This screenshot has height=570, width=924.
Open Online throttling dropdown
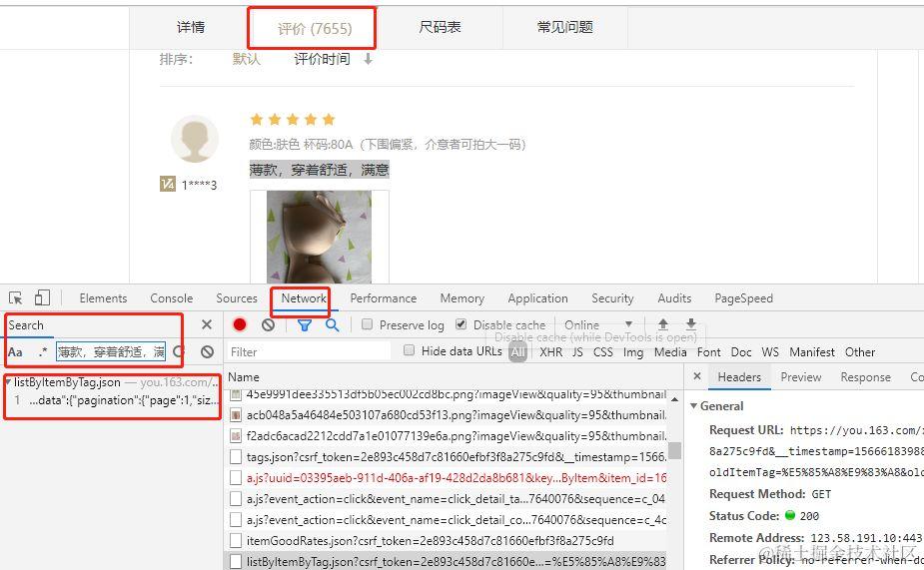[x=598, y=325]
